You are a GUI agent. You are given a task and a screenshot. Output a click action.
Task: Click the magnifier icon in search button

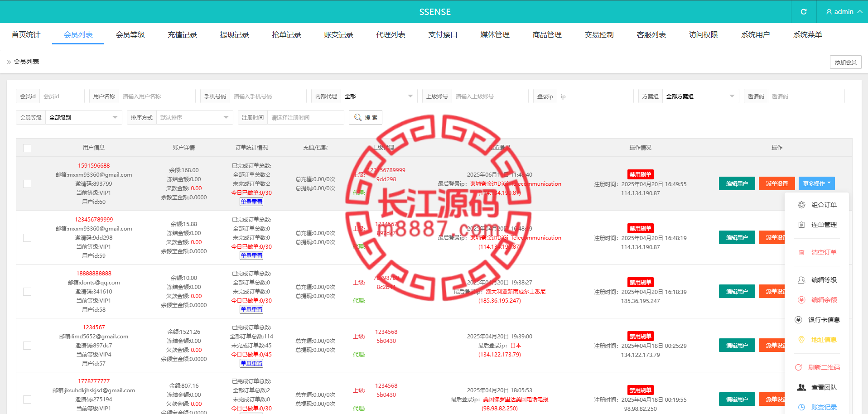[358, 117]
